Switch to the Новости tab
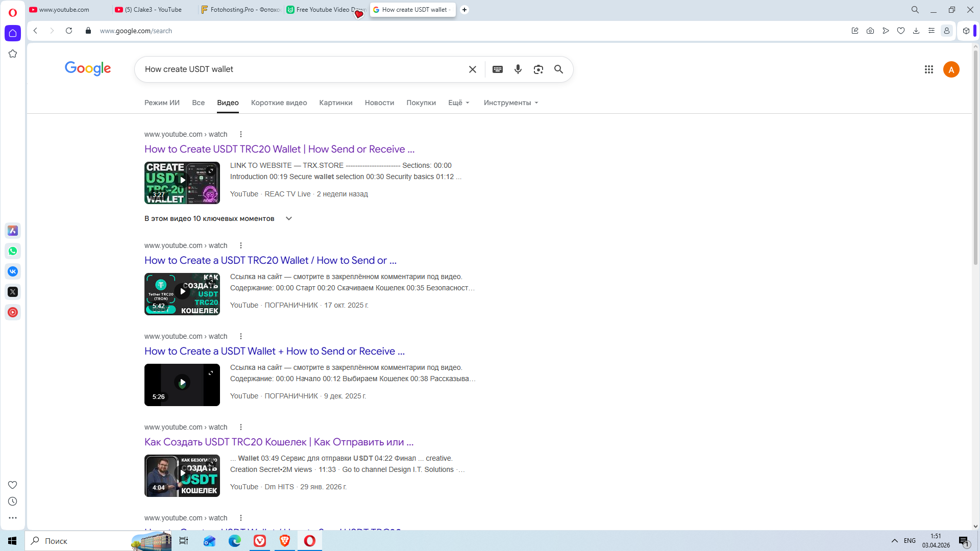This screenshot has height=551, width=980. pyautogui.click(x=379, y=103)
